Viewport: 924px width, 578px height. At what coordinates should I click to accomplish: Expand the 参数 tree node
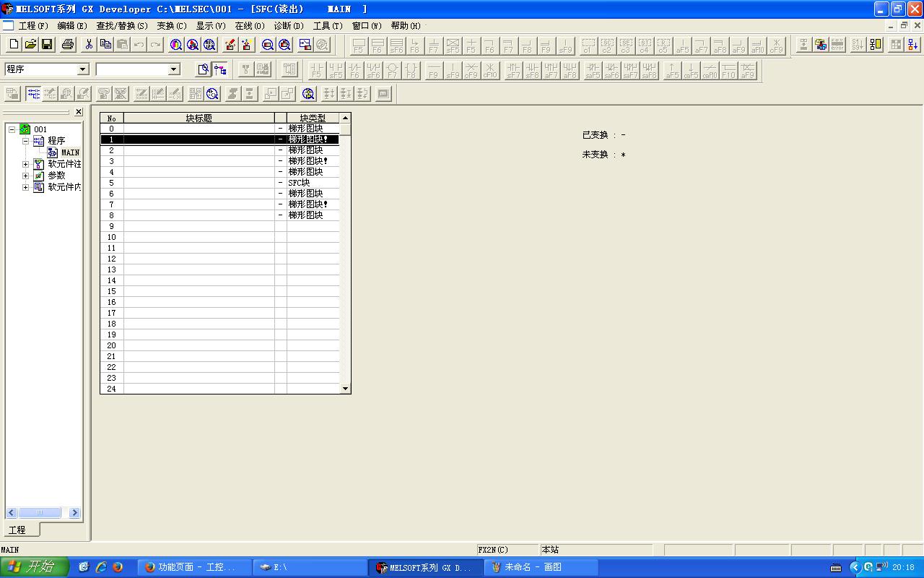point(26,176)
